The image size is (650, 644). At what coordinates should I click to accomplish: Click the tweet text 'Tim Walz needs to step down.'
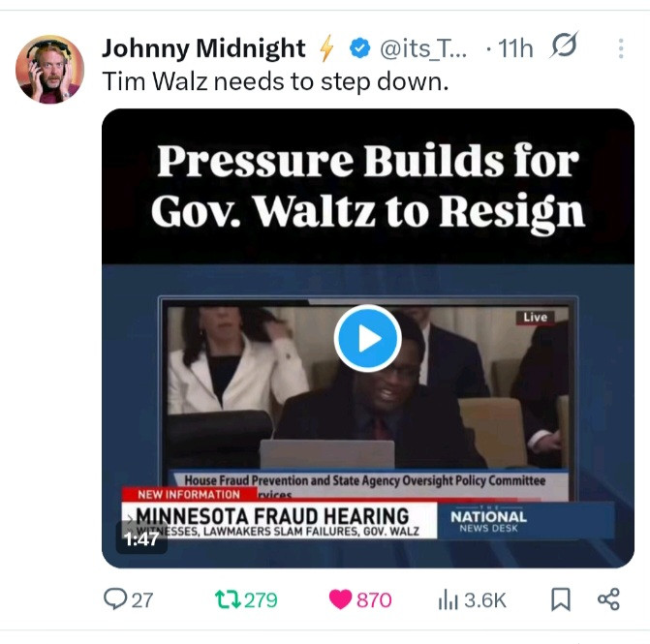275,81
